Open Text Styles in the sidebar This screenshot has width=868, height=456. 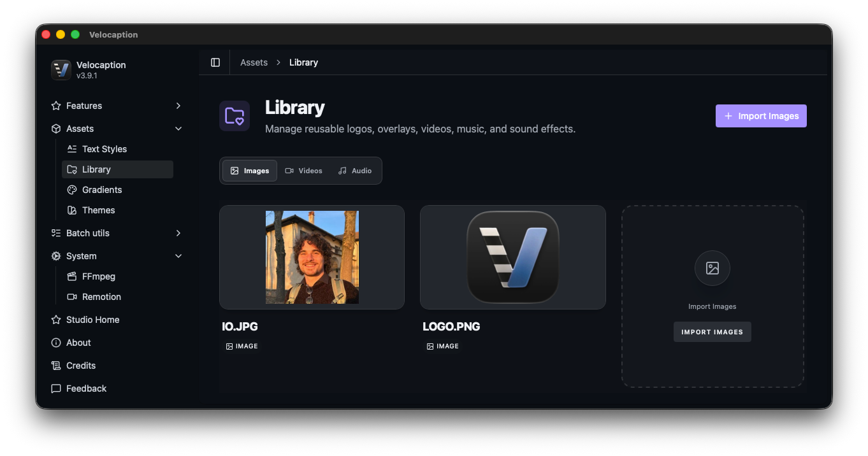(117, 149)
